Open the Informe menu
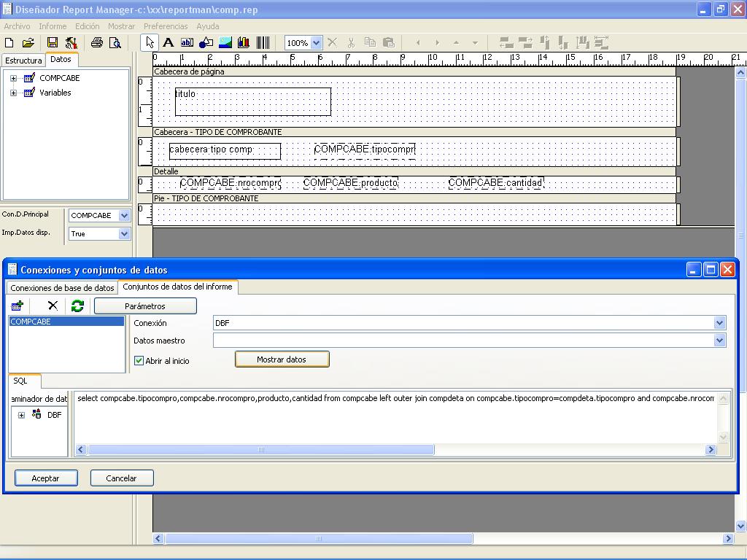Screen dimensions: 747x560 53,26
